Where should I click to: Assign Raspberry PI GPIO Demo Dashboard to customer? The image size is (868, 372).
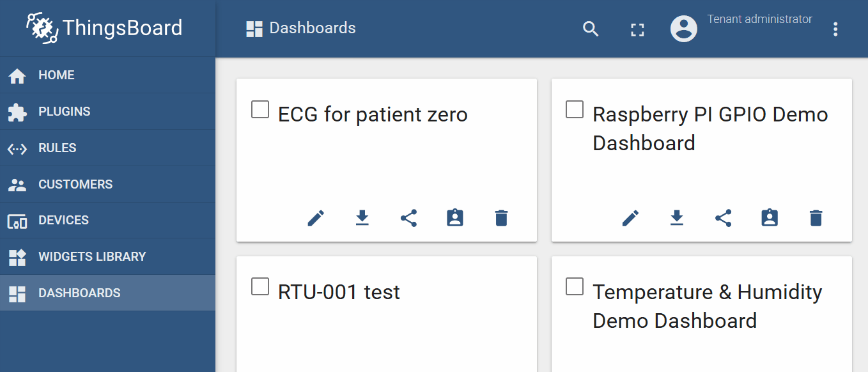tap(769, 218)
